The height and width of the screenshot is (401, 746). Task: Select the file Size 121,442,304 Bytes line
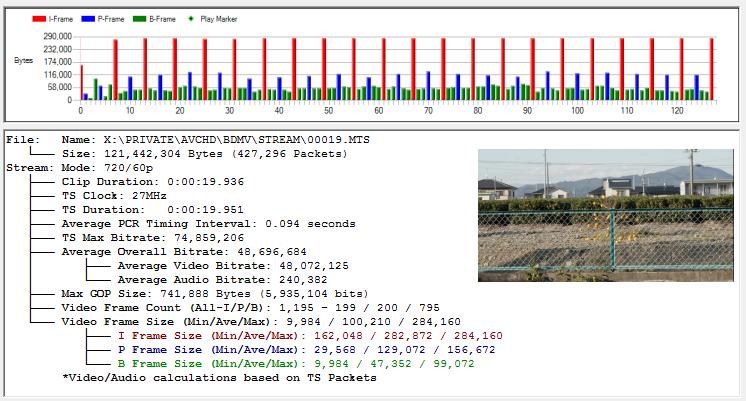click(200, 154)
